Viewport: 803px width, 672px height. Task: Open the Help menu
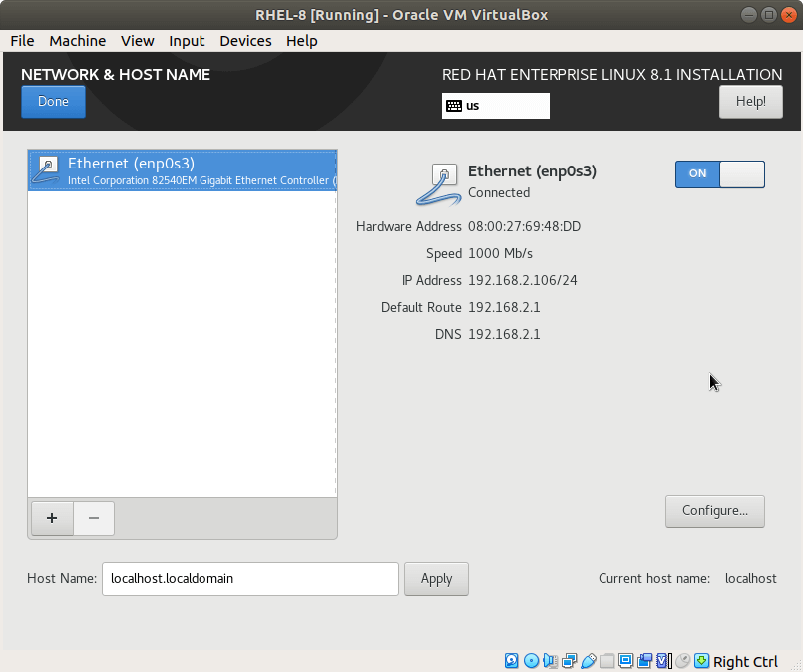(x=301, y=41)
